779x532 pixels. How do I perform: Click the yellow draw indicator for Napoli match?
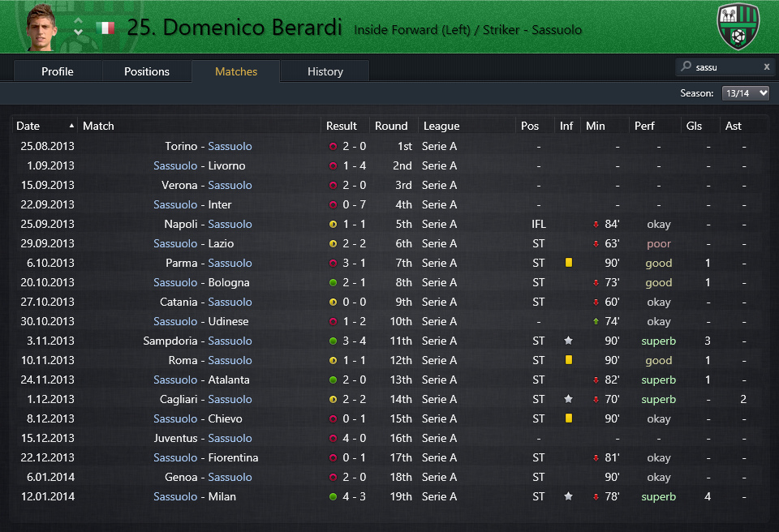point(333,225)
